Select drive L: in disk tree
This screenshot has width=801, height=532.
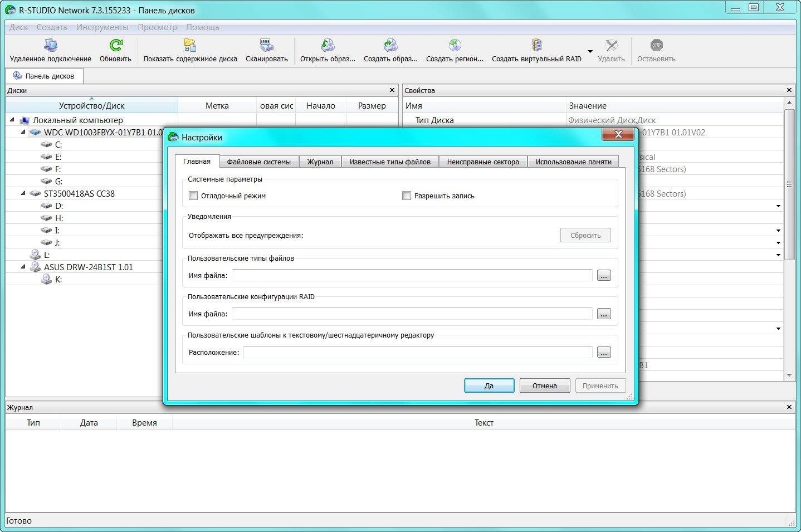tap(47, 255)
